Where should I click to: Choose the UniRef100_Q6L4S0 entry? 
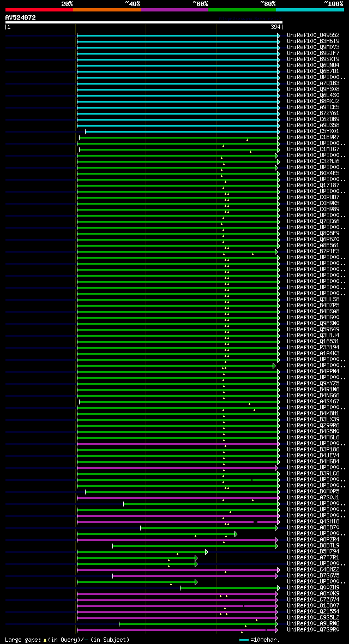point(313,96)
